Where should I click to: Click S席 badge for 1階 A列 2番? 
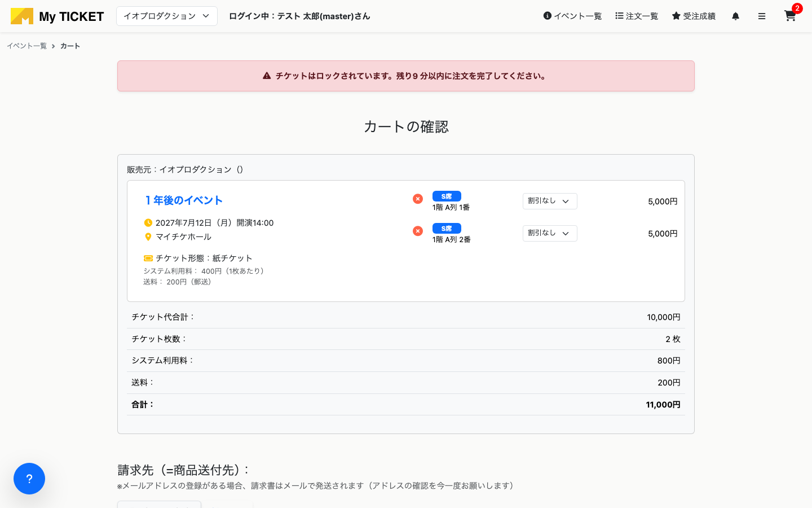click(447, 229)
